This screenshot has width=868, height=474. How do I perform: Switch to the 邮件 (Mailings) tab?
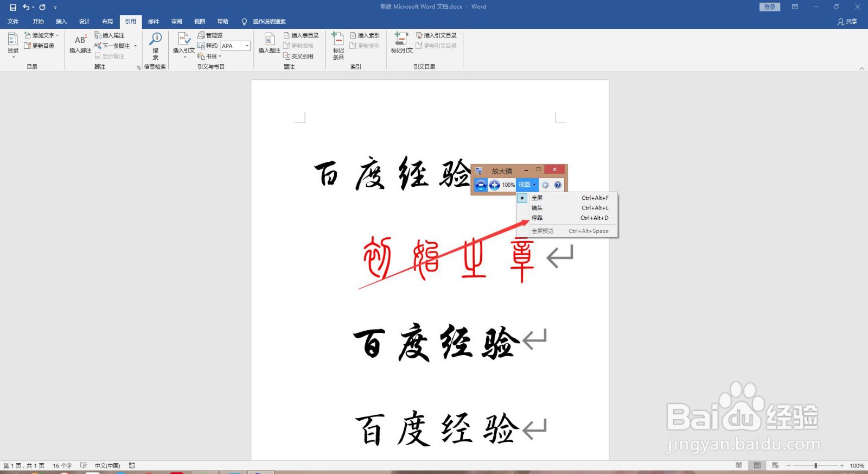[154, 22]
